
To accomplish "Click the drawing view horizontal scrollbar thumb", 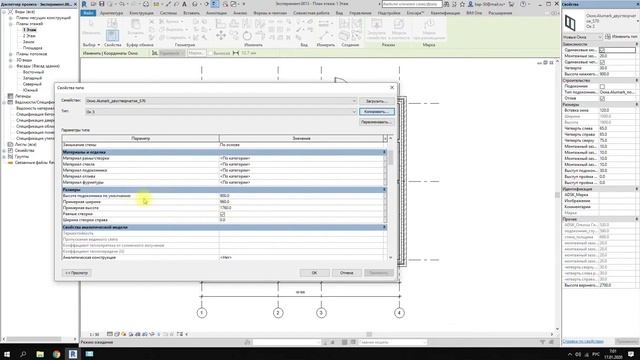I will pyautogui.click(x=369, y=334).
